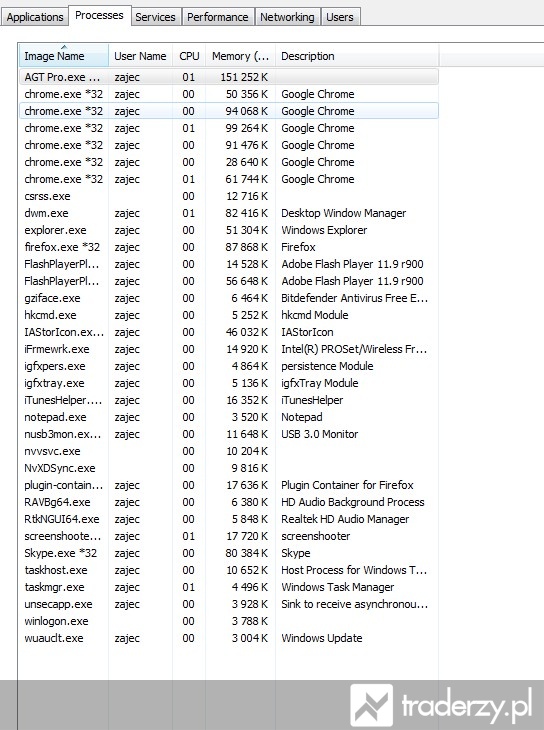The height and width of the screenshot is (730, 544).
Task: Click the Plugin Container for Firefox description
Action: (347, 485)
